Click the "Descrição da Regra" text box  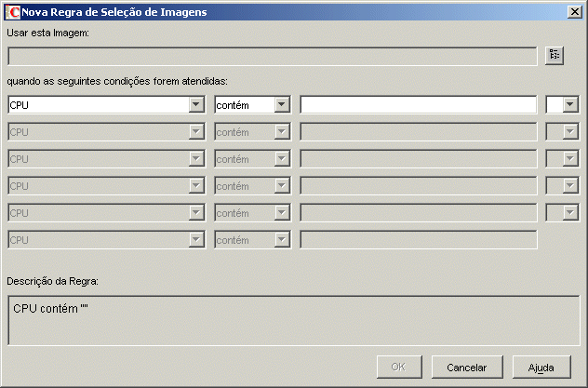293,320
